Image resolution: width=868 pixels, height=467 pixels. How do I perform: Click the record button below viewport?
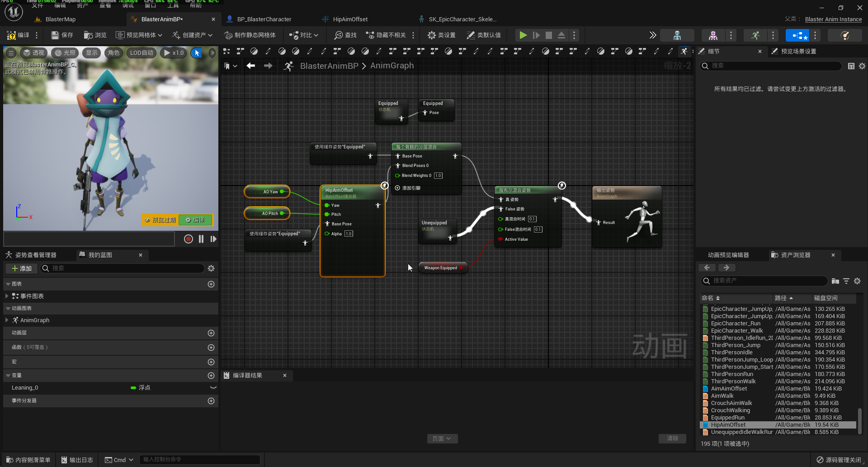pos(189,239)
